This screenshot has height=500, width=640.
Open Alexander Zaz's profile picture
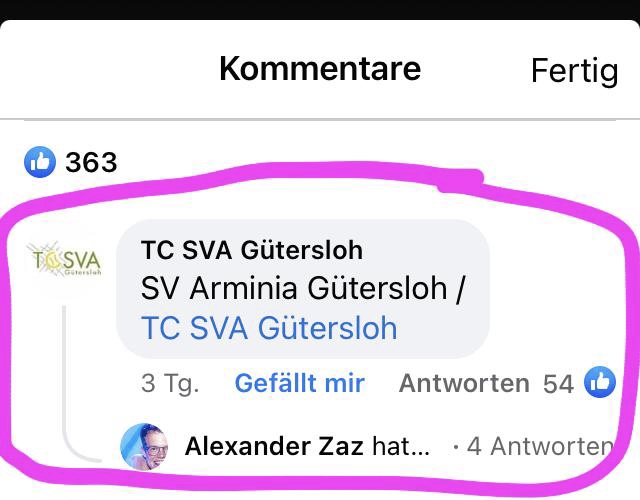(x=144, y=447)
